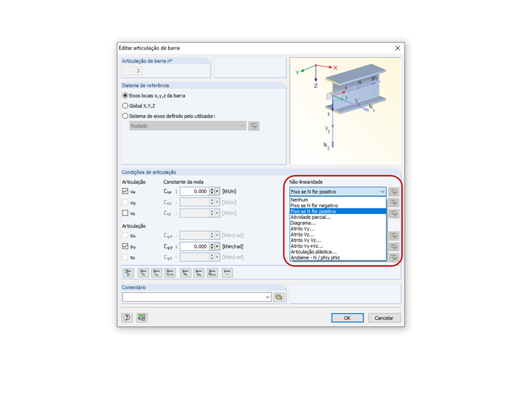Open the disabled Rodado axis dropdown
The width and height of the screenshot is (532, 399).
pos(188,126)
